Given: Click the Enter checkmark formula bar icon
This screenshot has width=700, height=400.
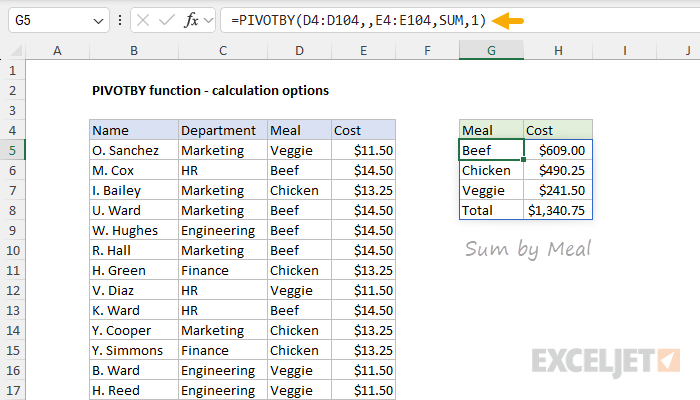Looking at the screenshot, I should pos(167,21).
